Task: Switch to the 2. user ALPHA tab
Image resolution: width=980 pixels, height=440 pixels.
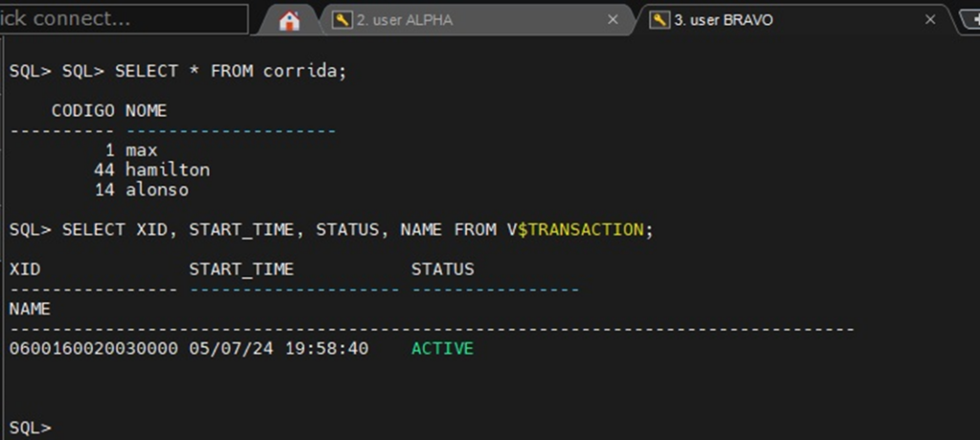Action: coord(404,20)
